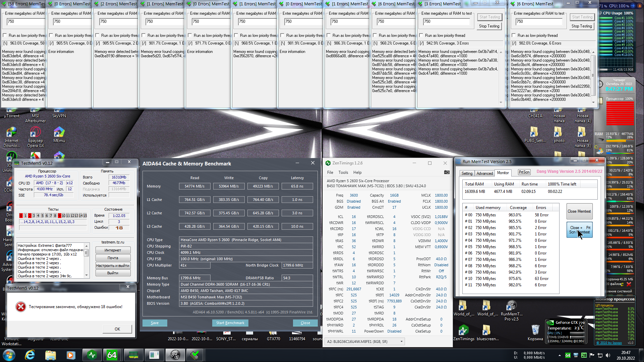The height and width of the screenshot is (362, 644).
Task: Tick low priority thread in 3 Errors MemTest
Action: (421, 35)
